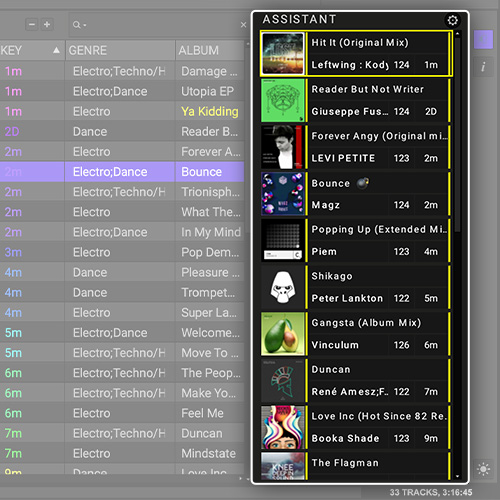Click the Make Yo... album cell

click(210, 393)
